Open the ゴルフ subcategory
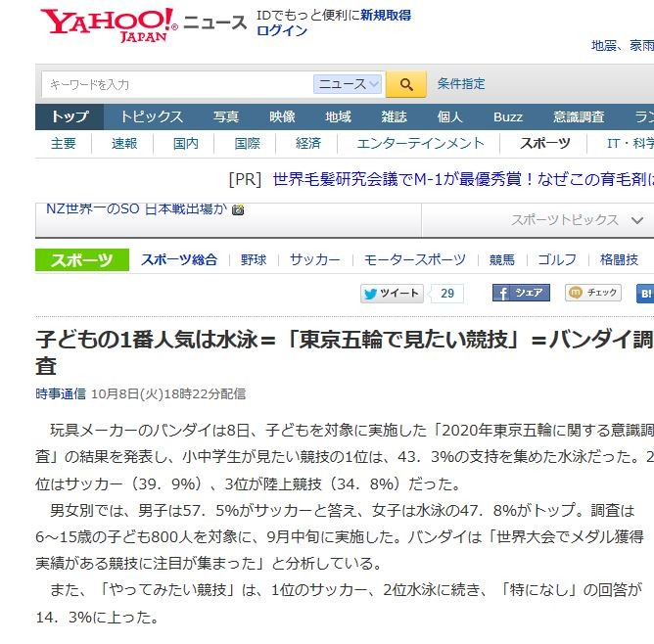Viewport: 654px width, 644px height. (x=557, y=260)
